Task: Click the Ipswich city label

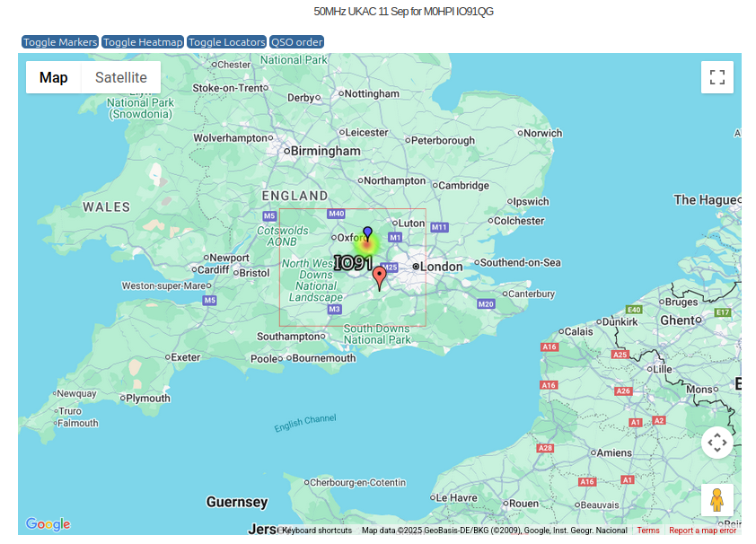Action: [x=531, y=202]
